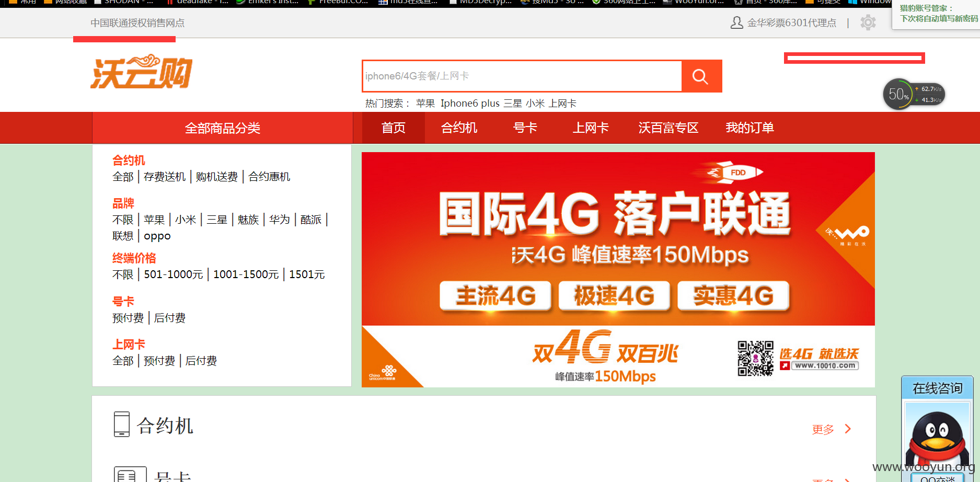Click 极速4G banner button
This screenshot has width=980, height=482.
615,296
